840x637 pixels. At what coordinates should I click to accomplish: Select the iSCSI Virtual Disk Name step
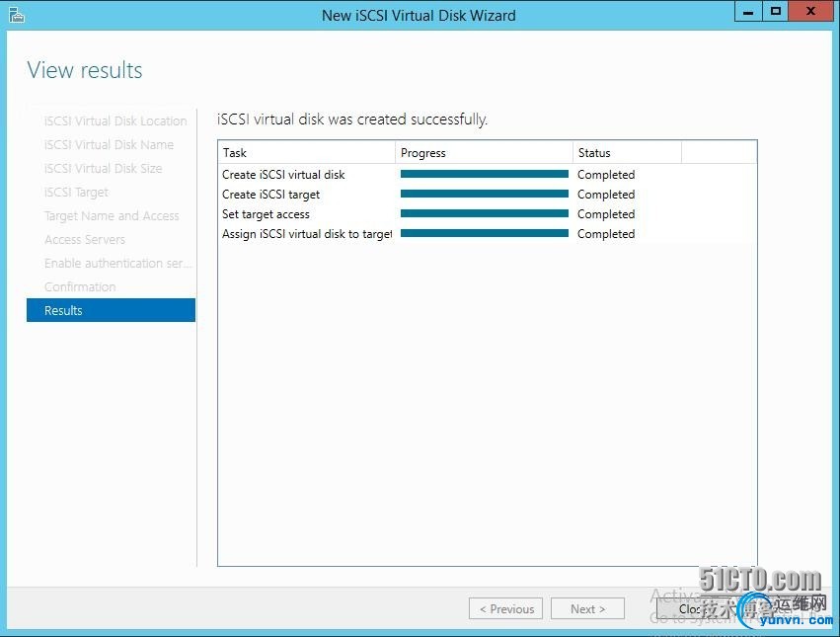(x=109, y=145)
